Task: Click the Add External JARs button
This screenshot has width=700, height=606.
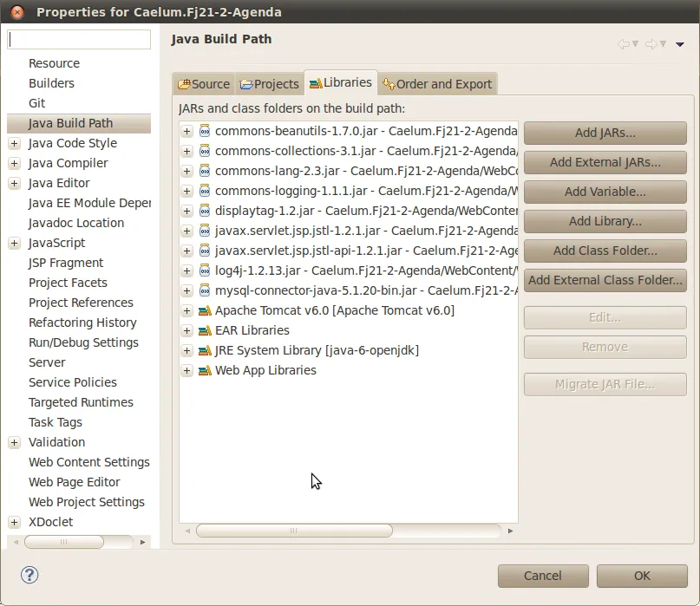Action: click(605, 162)
